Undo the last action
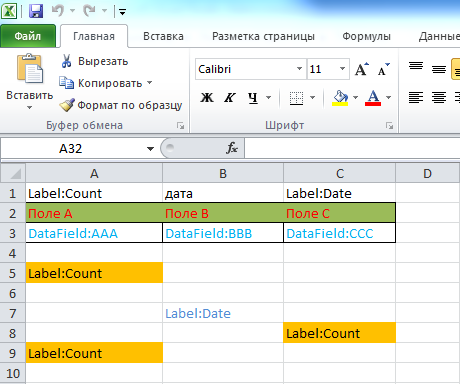 point(57,11)
